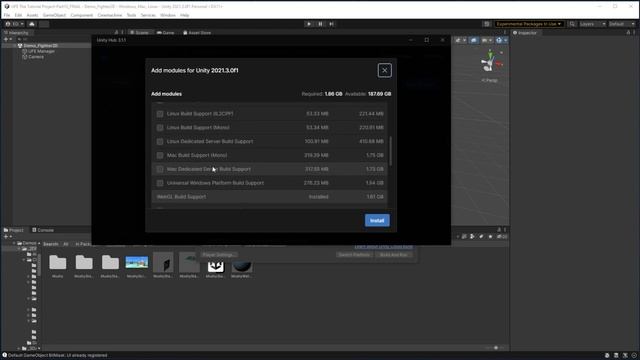Open the Window menu
The width and height of the screenshot is (640, 360).
(168, 15)
